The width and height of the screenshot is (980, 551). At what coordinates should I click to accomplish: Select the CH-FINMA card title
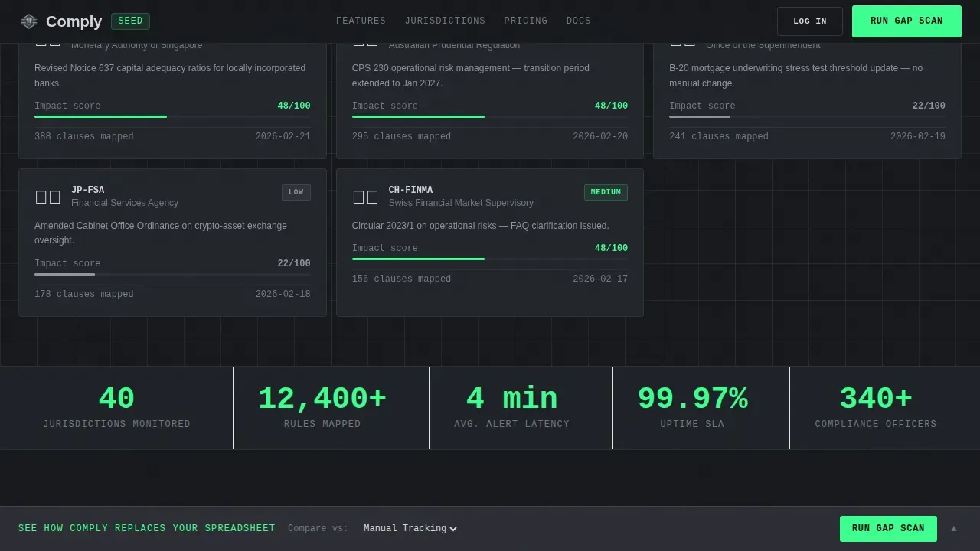click(410, 190)
